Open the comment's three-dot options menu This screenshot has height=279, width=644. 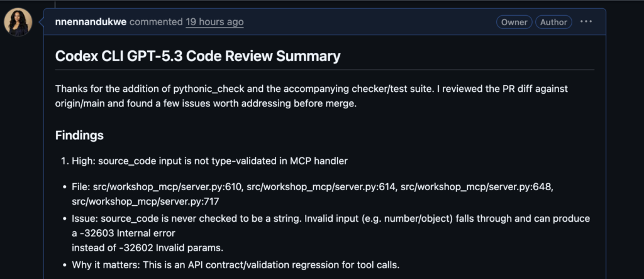(586, 22)
